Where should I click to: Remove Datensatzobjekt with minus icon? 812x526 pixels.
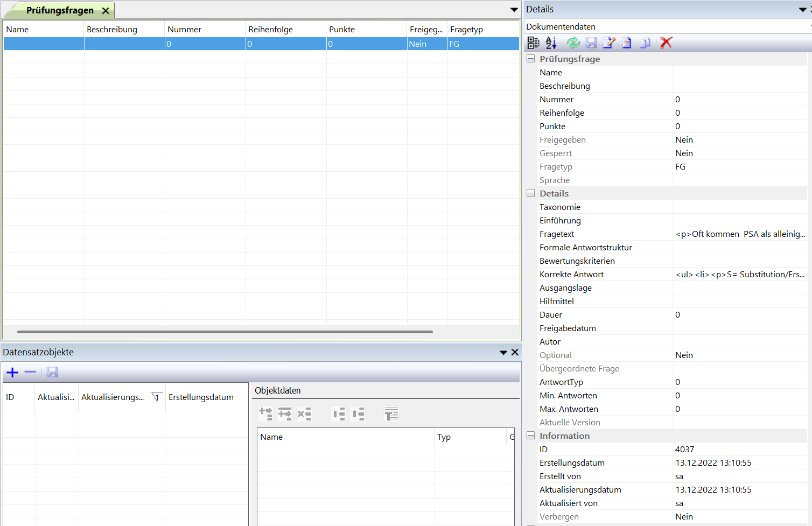click(x=30, y=372)
